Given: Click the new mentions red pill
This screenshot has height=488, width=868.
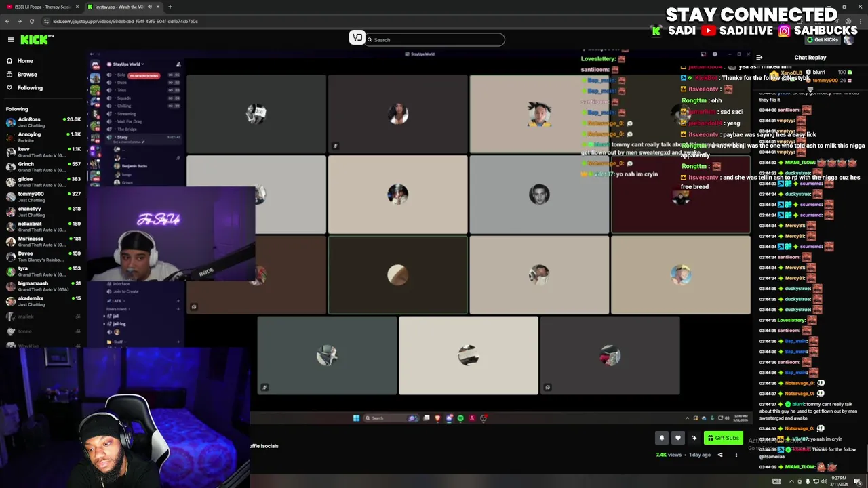Looking at the screenshot, I should coord(144,75).
